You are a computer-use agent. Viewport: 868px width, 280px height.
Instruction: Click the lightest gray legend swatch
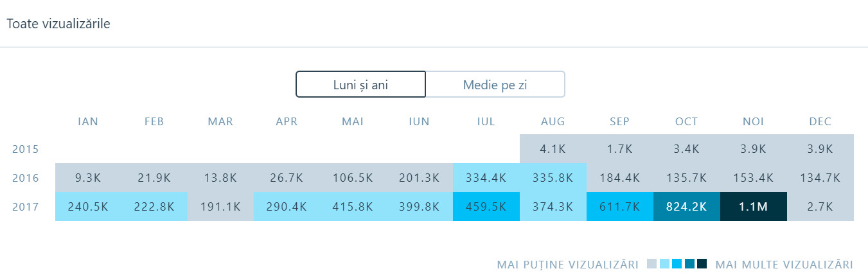point(652,264)
